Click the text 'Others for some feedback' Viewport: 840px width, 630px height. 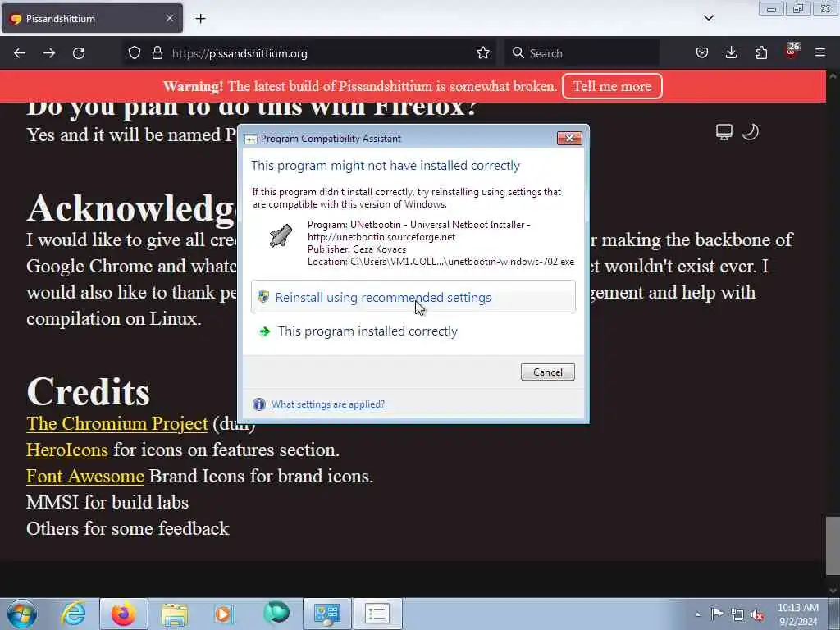coord(127,528)
